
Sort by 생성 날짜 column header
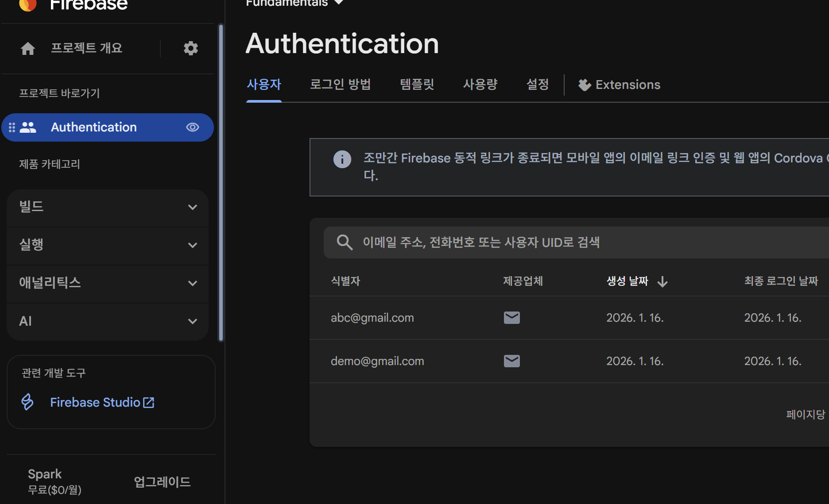(627, 281)
